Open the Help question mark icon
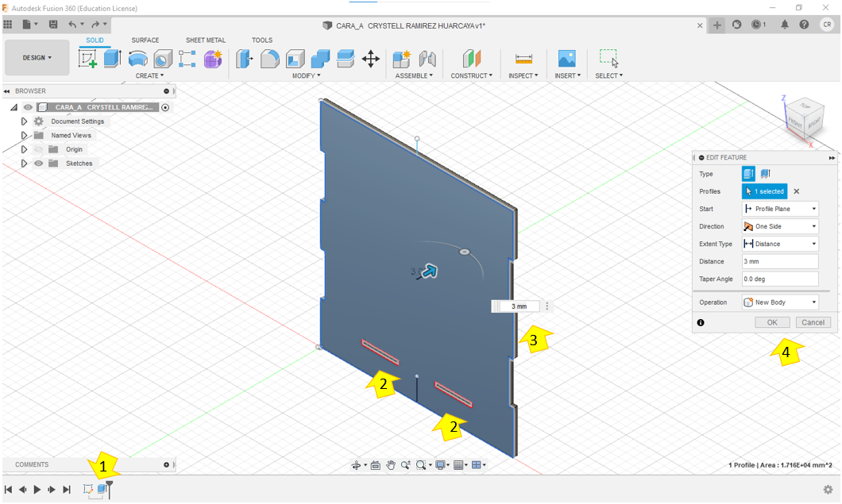 pos(804,24)
